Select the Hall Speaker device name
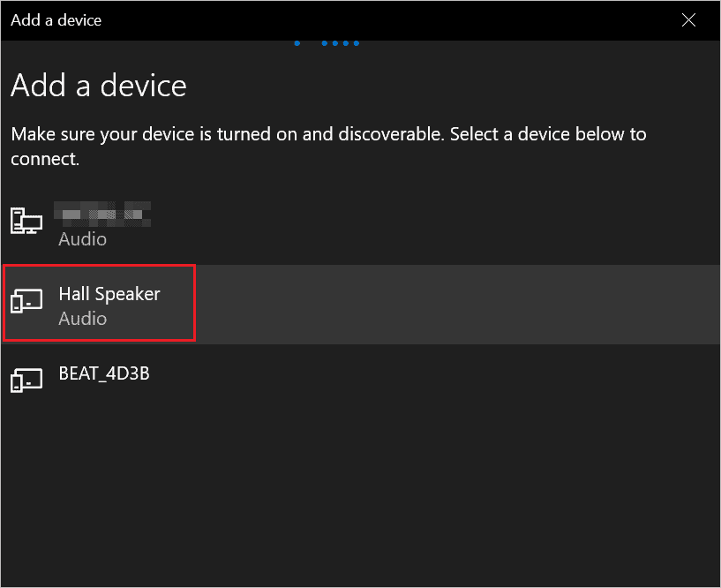 (109, 294)
